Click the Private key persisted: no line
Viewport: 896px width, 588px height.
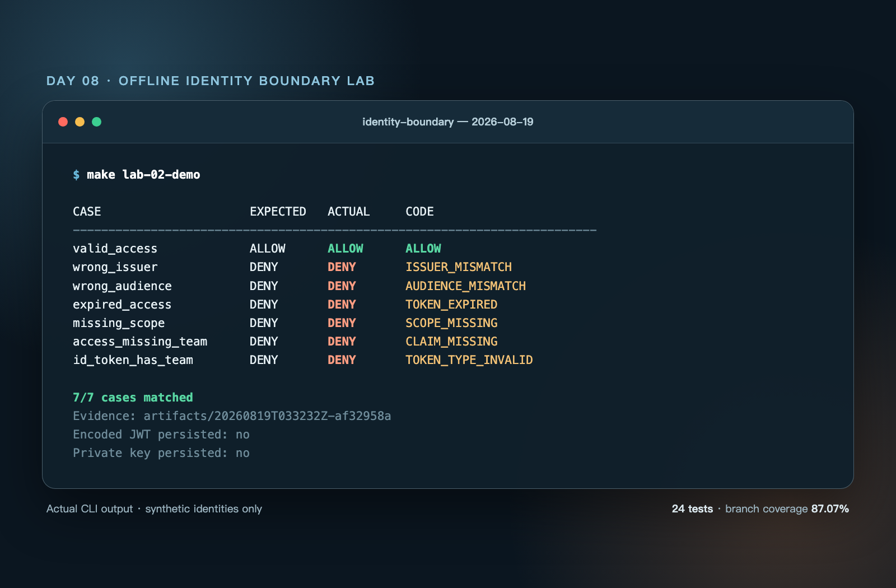(161, 453)
